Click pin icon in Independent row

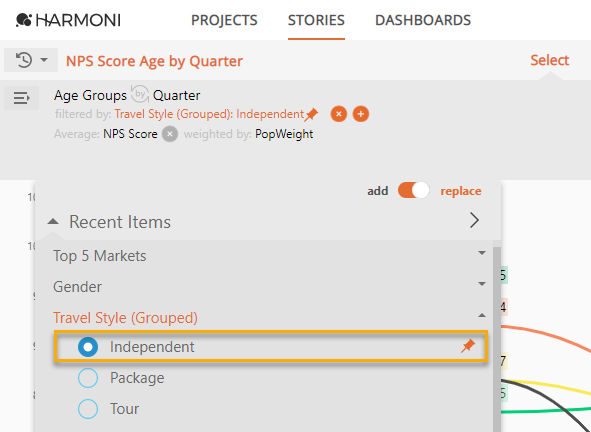(x=468, y=346)
